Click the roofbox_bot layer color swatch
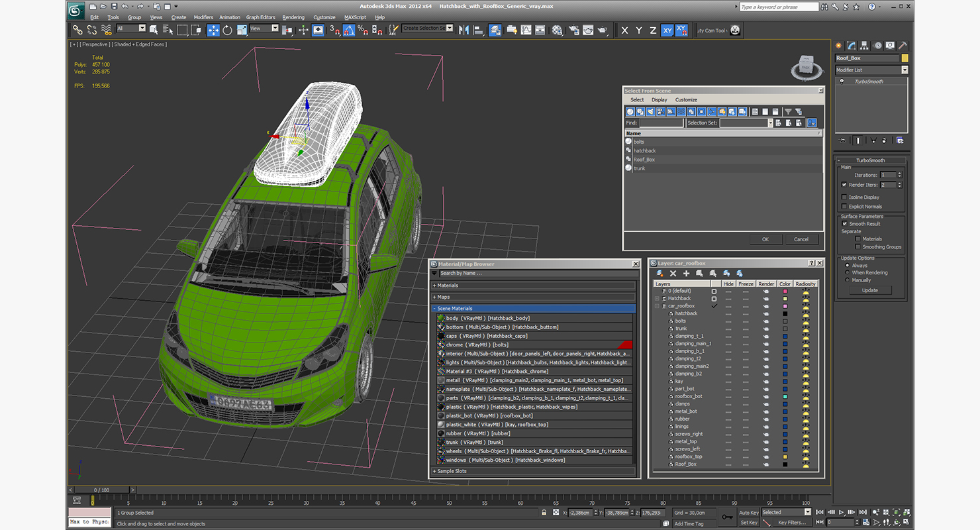 (785, 396)
